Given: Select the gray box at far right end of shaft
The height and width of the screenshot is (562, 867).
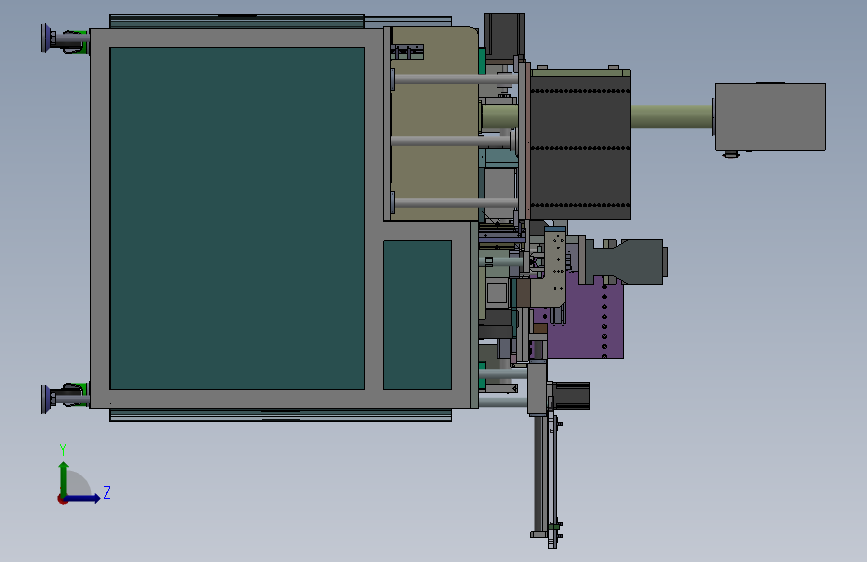Looking at the screenshot, I should click(770, 117).
